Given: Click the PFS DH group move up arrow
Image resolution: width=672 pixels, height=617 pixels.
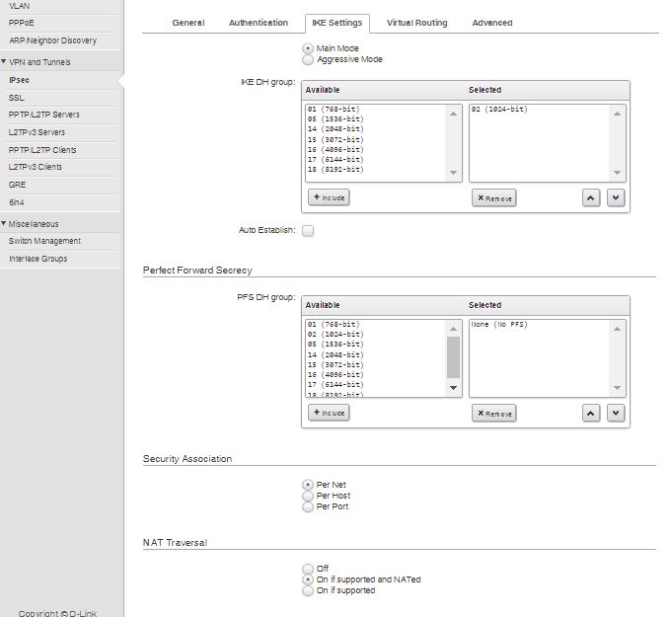Looking at the screenshot, I should coord(591,413).
